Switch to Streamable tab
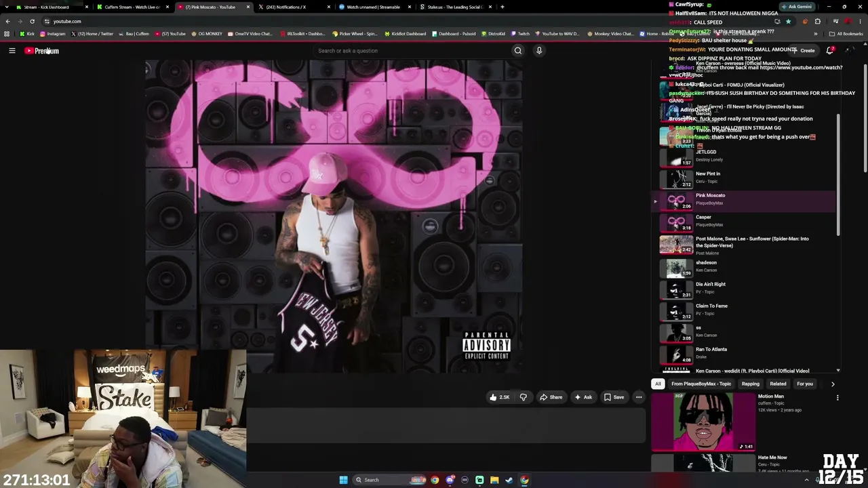This screenshot has width=868, height=488. pos(374,7)
